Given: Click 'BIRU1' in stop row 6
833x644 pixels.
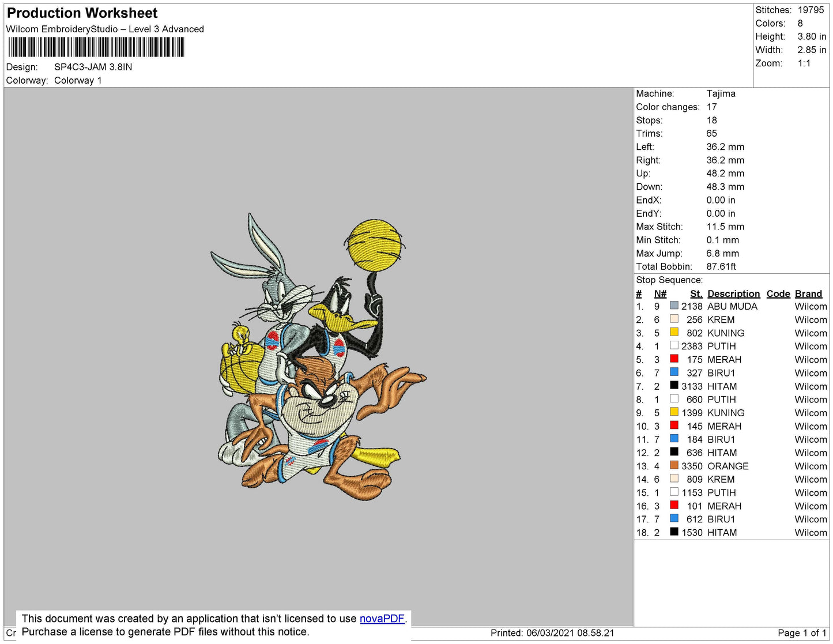Looking at the screenshot, I should coord(721,373).
